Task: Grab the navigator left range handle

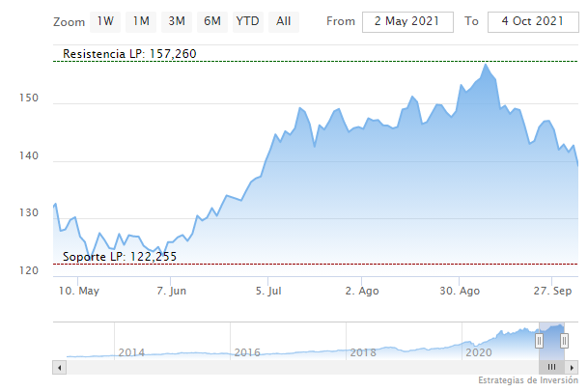Action: click(x=540, y=339)
